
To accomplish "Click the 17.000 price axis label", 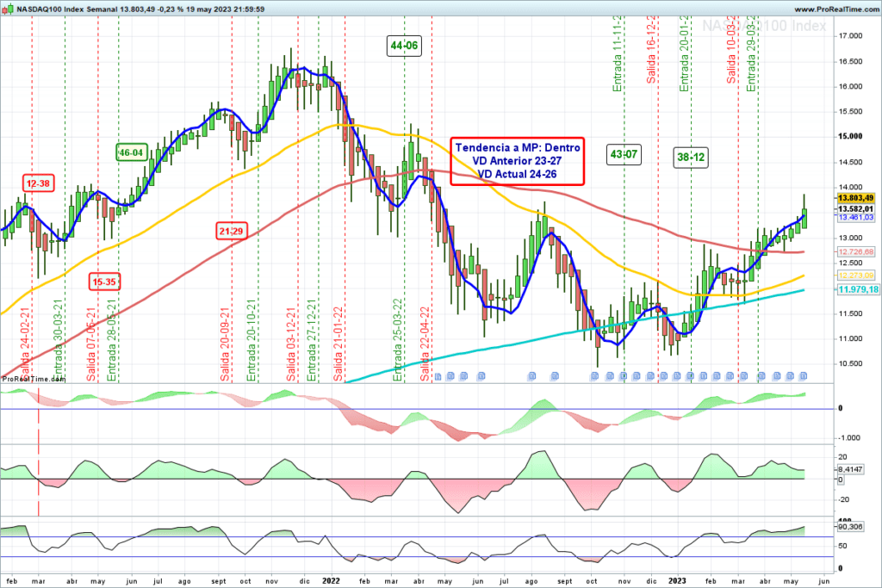I will (850, 36).
